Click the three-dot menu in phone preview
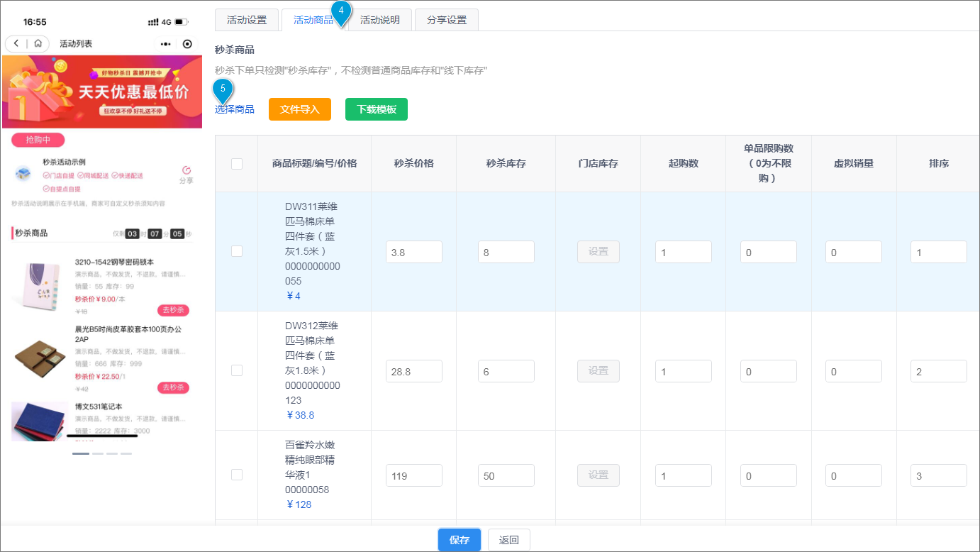Image resolution: width=980 pixels, height=552 pixels. [x=165, y=44]
